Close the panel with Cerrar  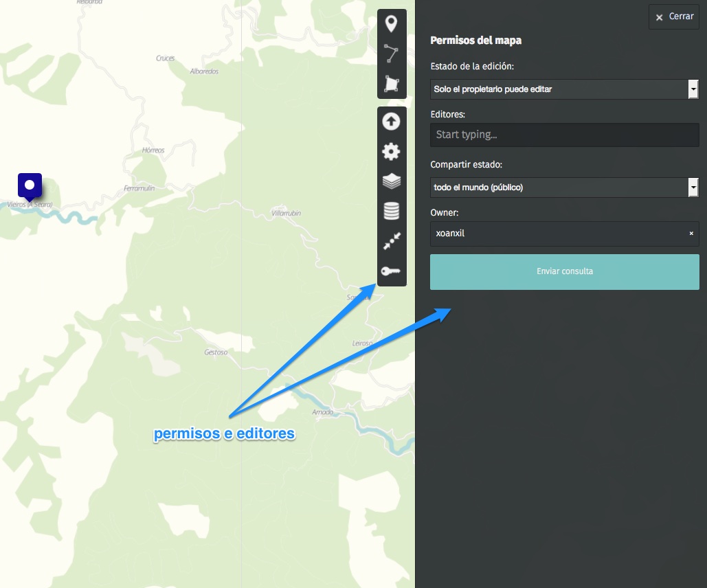pyautogui.click(x=673, y=16)
